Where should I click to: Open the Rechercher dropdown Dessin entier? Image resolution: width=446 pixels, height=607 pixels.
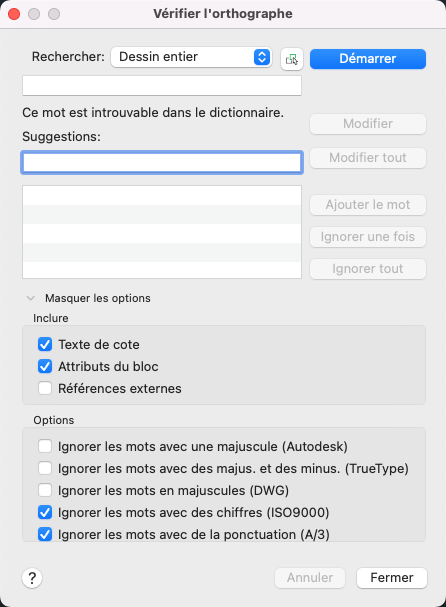(191, 57)
